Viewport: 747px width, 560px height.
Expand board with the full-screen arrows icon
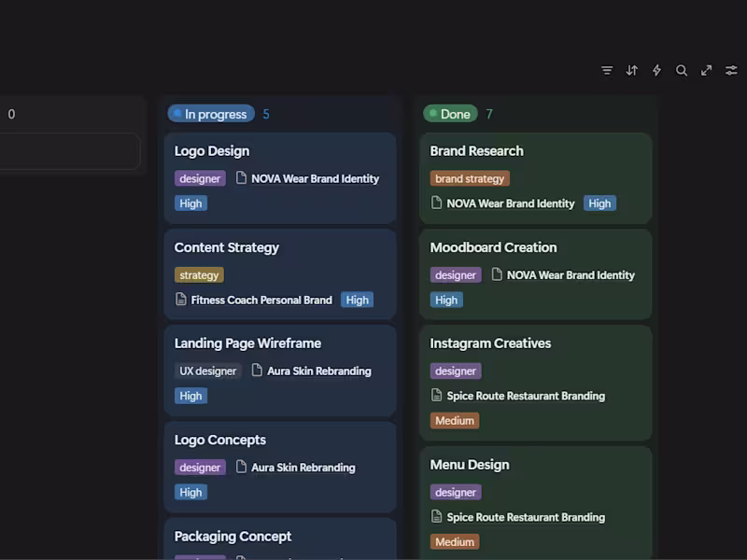(707, 70)
